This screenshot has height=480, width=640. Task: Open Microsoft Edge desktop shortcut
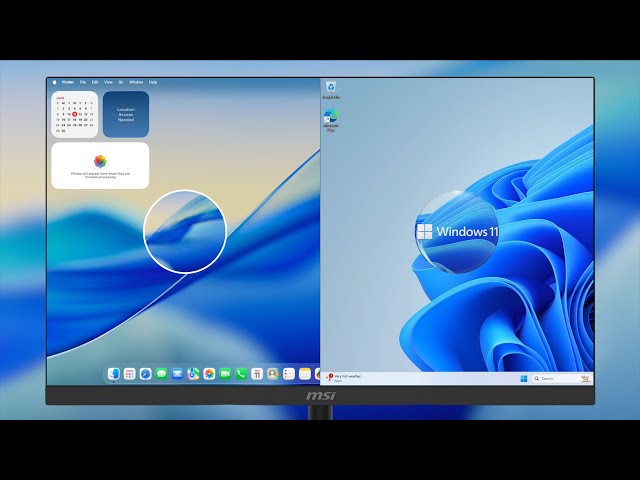point(331,120)
